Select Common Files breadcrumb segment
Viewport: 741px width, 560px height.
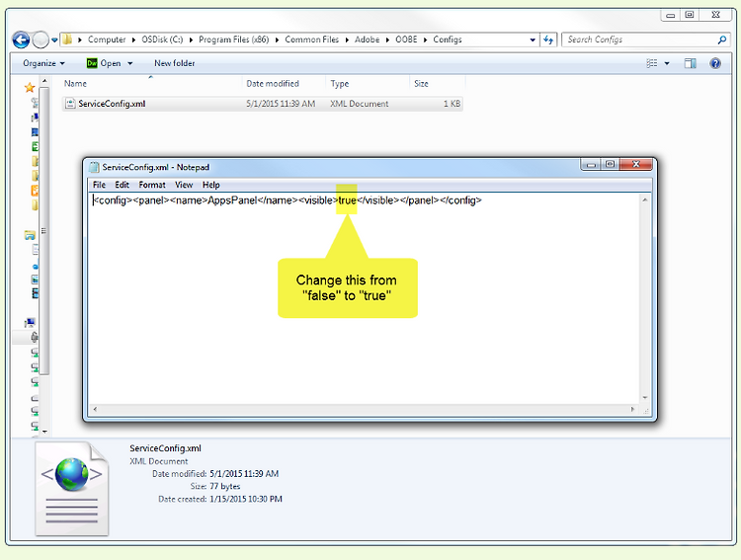click(x=312, y=40)
